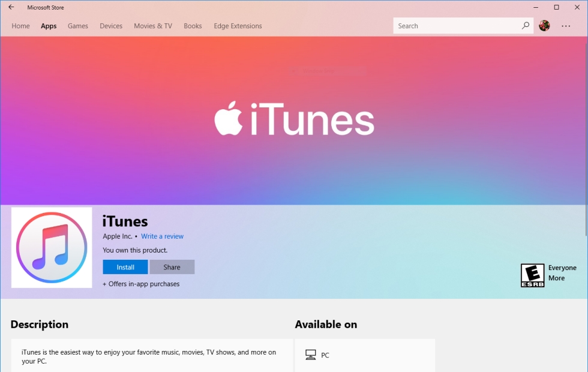Open the Write a review link
This screenshot has height=372, width=588.
163,236
